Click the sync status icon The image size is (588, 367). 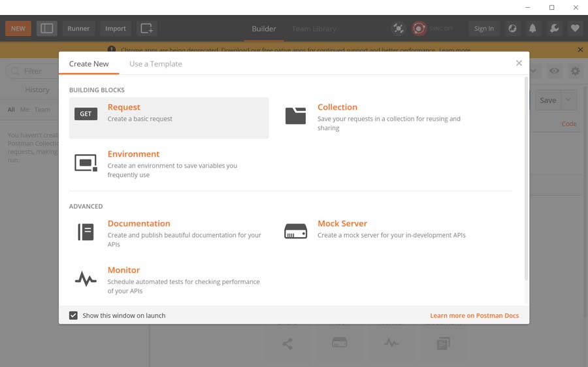pyautogui.click(x=419, y=29)
